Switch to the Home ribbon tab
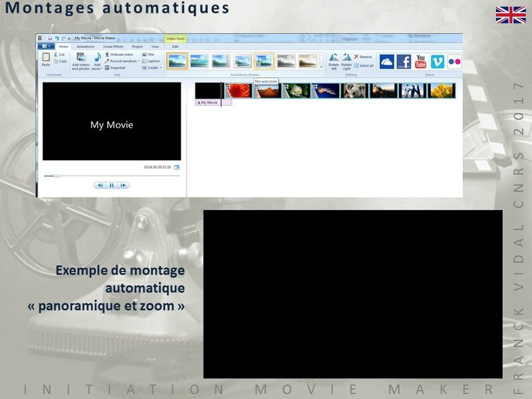The image size is (532, 399). click(x=63, y=47)
